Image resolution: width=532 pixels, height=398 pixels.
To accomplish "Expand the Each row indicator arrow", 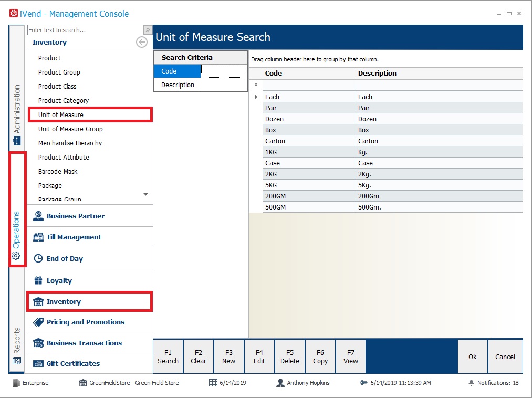I will point(256,97).
